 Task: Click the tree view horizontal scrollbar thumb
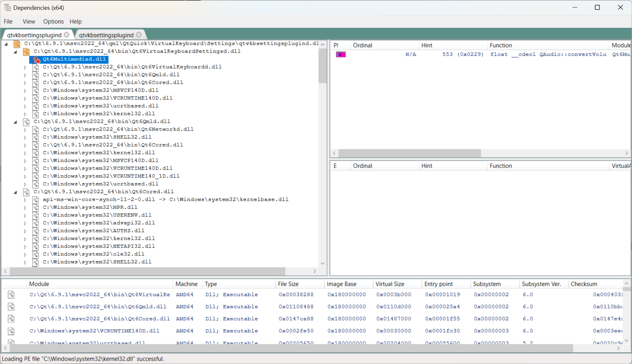click(x=147, y=271)
